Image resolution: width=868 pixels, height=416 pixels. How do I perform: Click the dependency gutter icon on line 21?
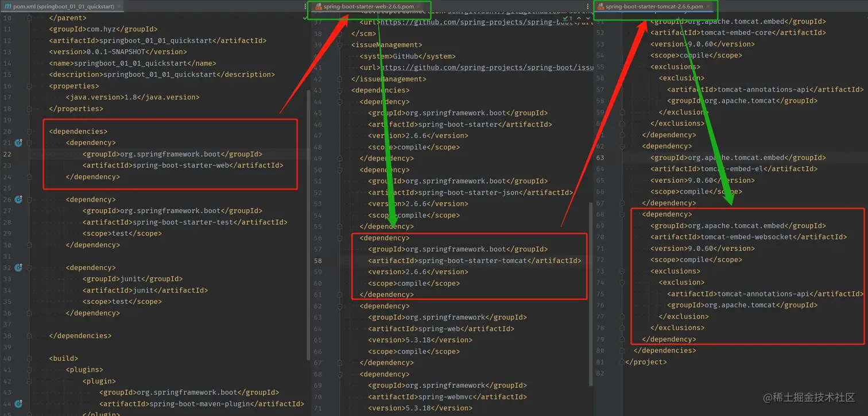(x=18, y=142)
